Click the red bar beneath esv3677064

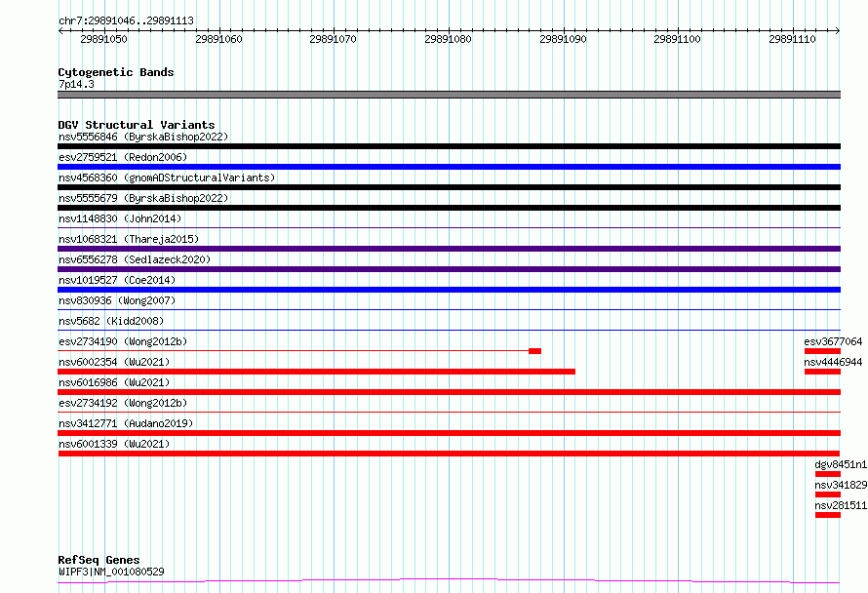click(x=822, y=351)
